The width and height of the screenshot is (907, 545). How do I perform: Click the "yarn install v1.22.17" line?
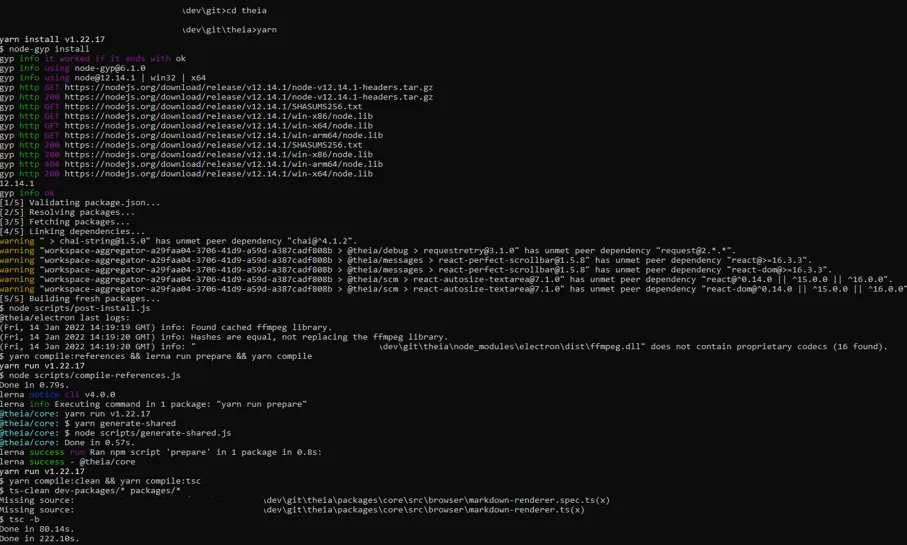[52, 39]
